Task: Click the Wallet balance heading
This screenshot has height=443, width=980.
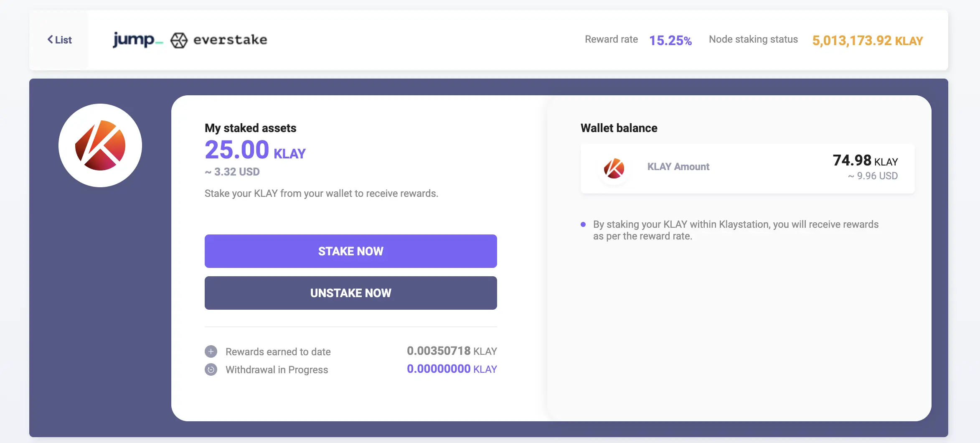Action: click(619, 128)
